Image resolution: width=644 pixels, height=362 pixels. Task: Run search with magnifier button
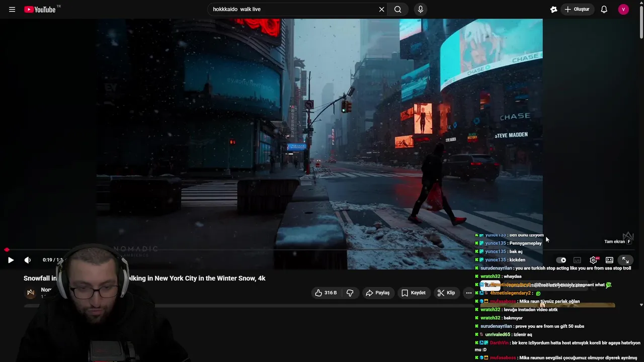398,9
